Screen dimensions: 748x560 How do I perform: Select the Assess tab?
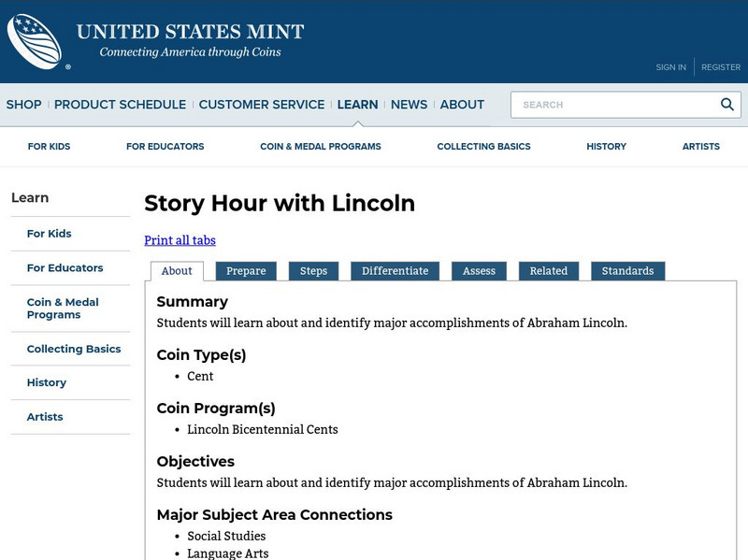point(479,270)
